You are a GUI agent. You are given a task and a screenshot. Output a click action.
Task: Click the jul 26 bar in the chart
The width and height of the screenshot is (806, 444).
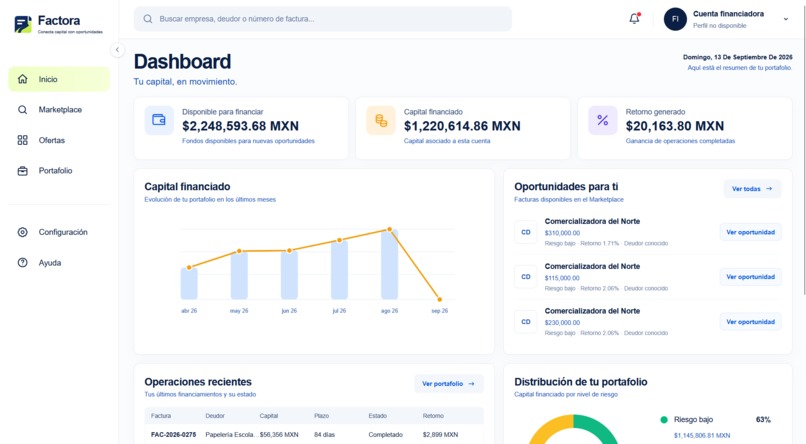(x=339, y=270)
